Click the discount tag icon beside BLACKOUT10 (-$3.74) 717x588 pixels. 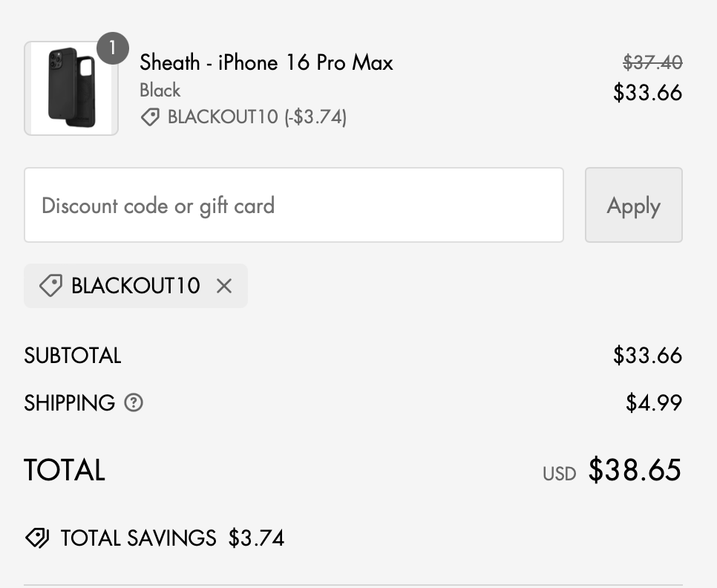coord(150,117)
